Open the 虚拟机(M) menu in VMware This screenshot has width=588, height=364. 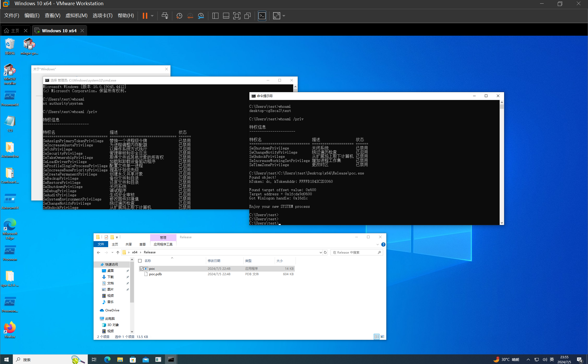[x=76, y=16]
